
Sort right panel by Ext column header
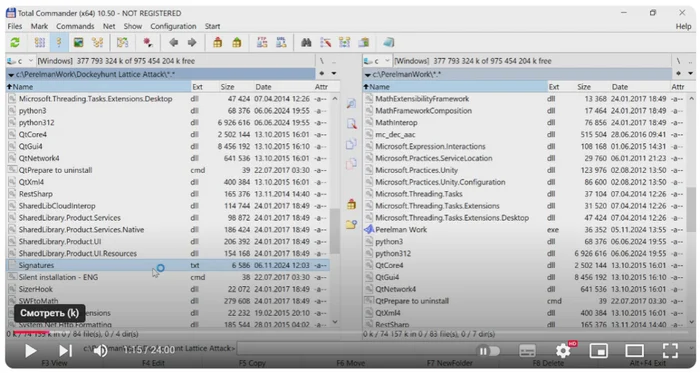click(x=560, y=87)
